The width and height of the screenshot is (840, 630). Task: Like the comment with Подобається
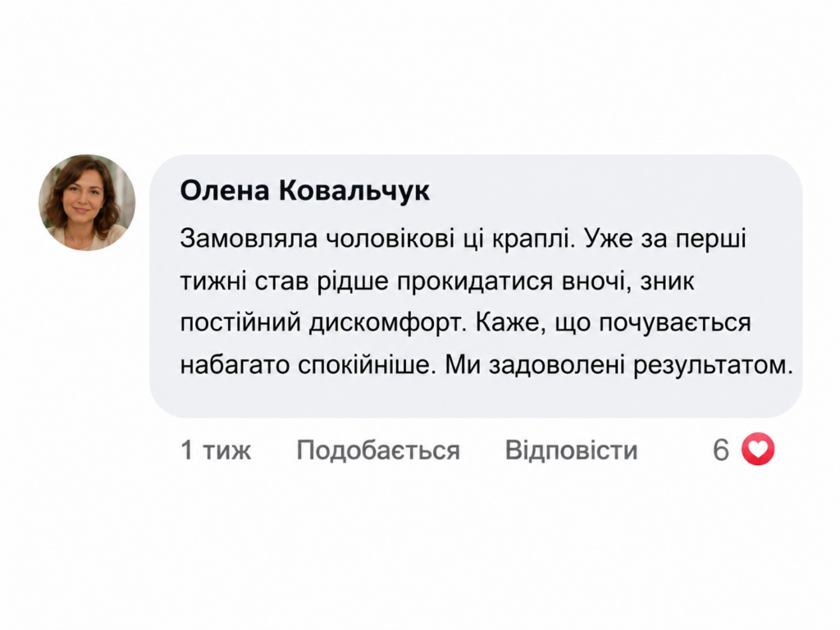(x=378, y=450)
